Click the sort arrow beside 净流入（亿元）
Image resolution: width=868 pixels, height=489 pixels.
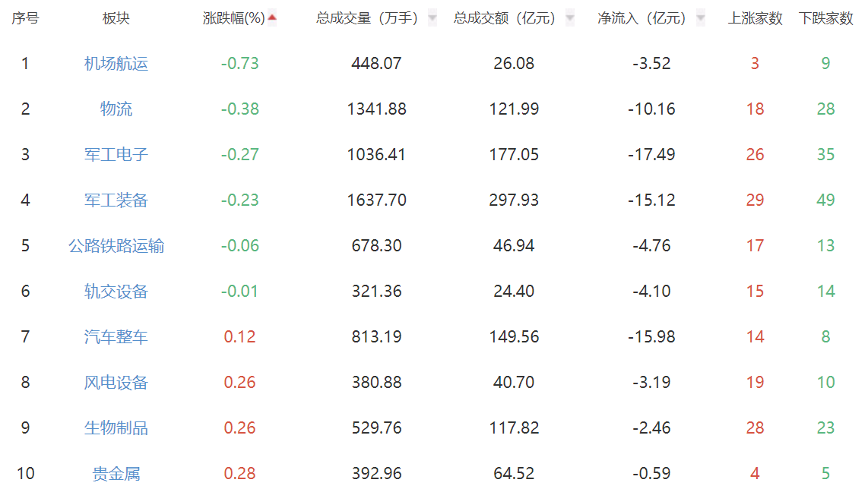(x=700, y=18)
